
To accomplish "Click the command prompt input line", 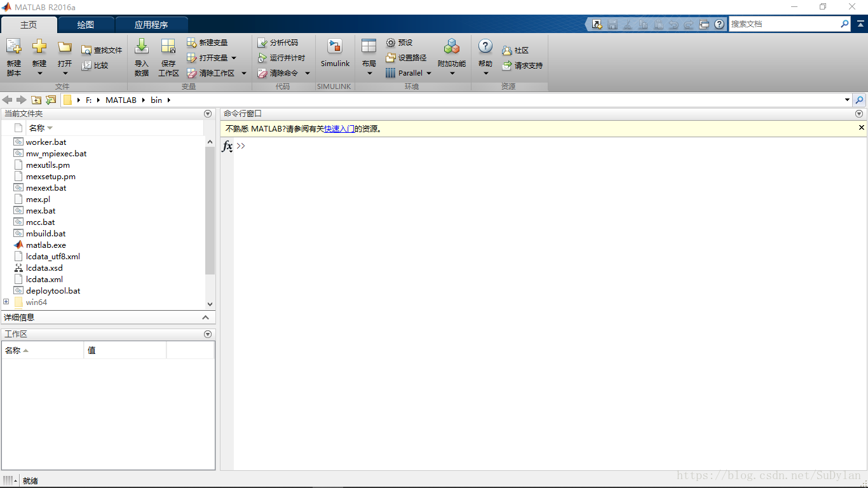I will click(549, 146).
